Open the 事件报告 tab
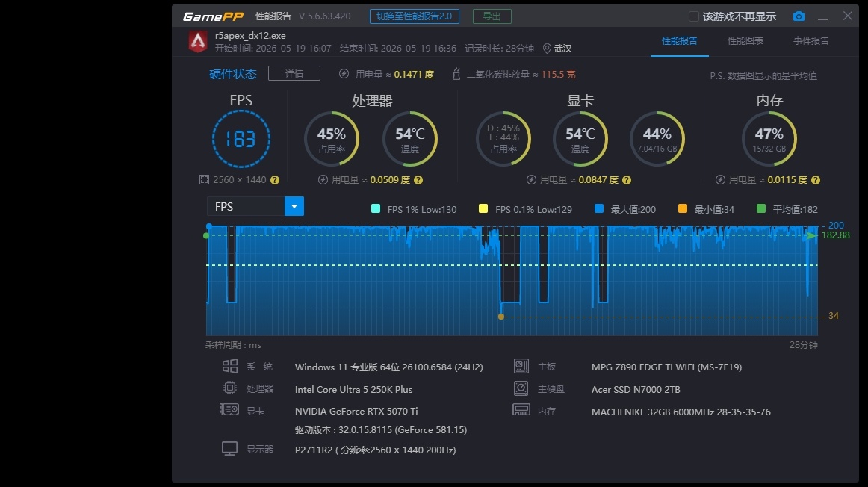This screenshot has width=868, height=487. click(x=811, y=41)
